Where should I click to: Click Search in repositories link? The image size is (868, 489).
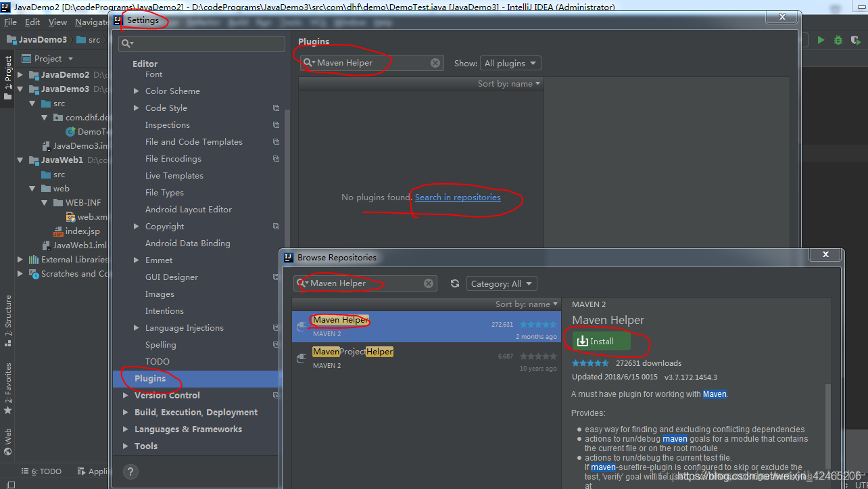coord(458,197)
